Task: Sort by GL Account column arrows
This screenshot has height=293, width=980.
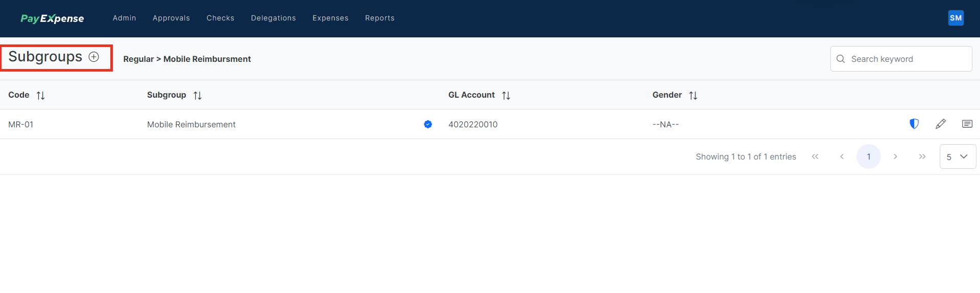Action: click(x=506, y=96)
